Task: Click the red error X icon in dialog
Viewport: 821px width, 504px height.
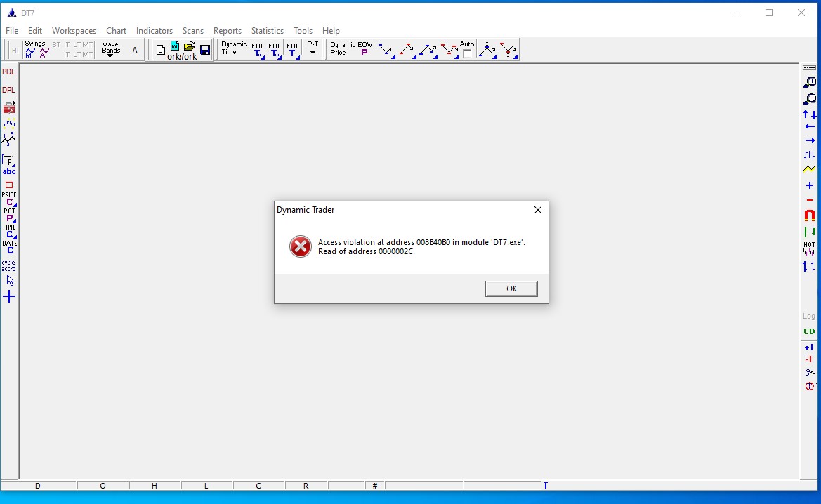Action: (x=301, y=246)
